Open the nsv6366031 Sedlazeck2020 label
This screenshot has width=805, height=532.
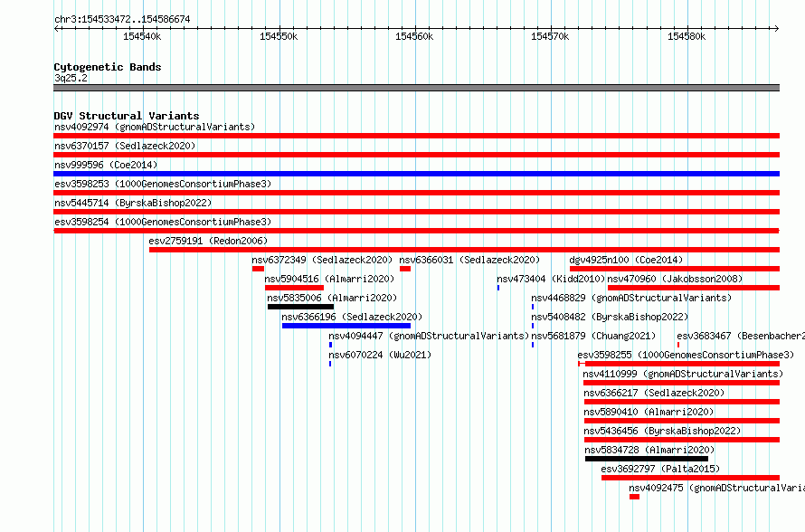pos(469,260)
